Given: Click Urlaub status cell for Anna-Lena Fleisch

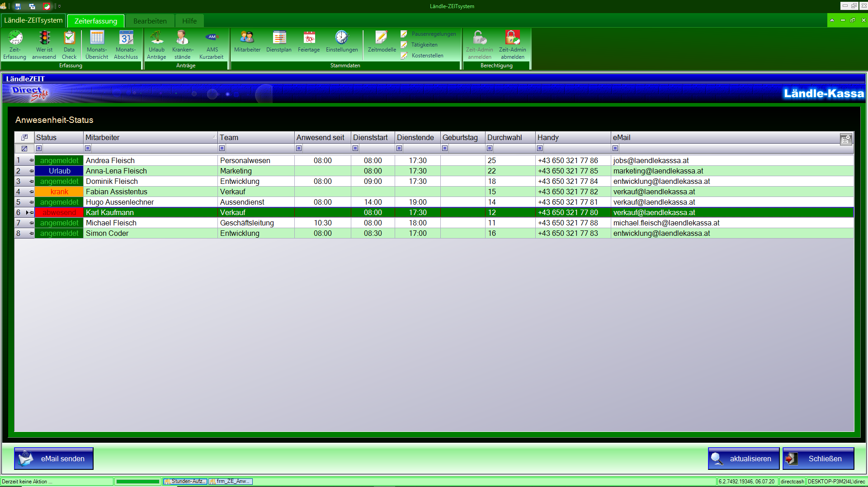Looking at the screenshot, I should (x=59, y=171).
